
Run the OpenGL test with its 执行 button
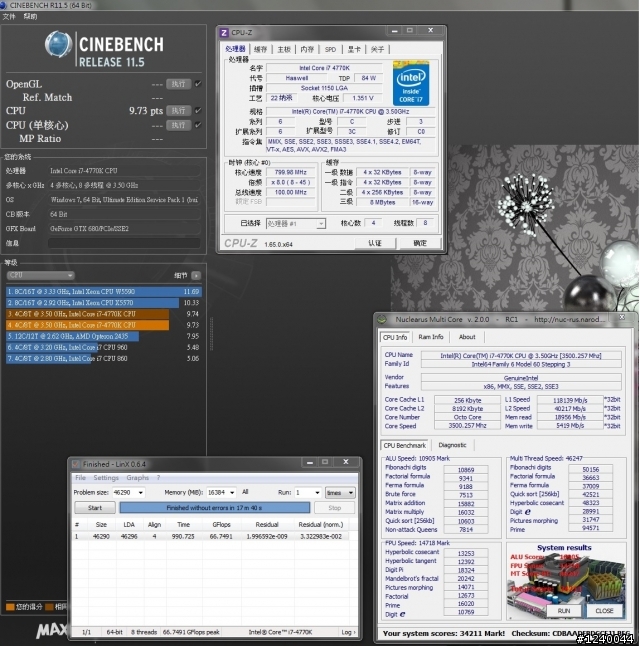tap(179, 84)
